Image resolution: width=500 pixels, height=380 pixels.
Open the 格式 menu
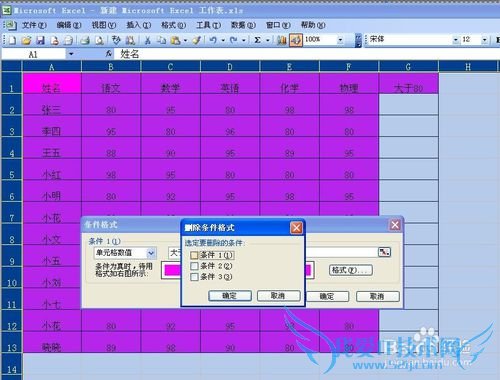173,25
